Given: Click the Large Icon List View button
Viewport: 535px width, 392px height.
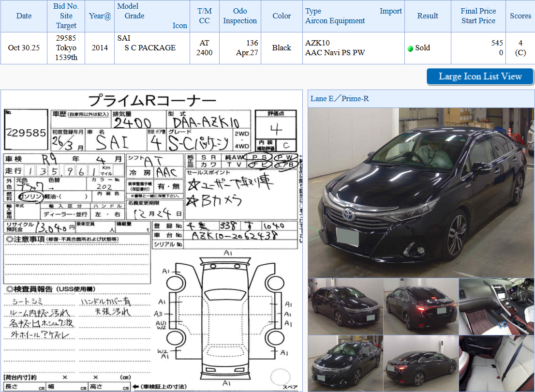Looking at the screenshot, I should pos(480,76).
